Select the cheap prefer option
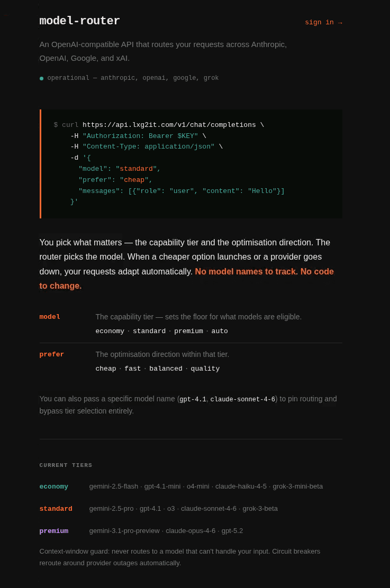 coord(105,369)
